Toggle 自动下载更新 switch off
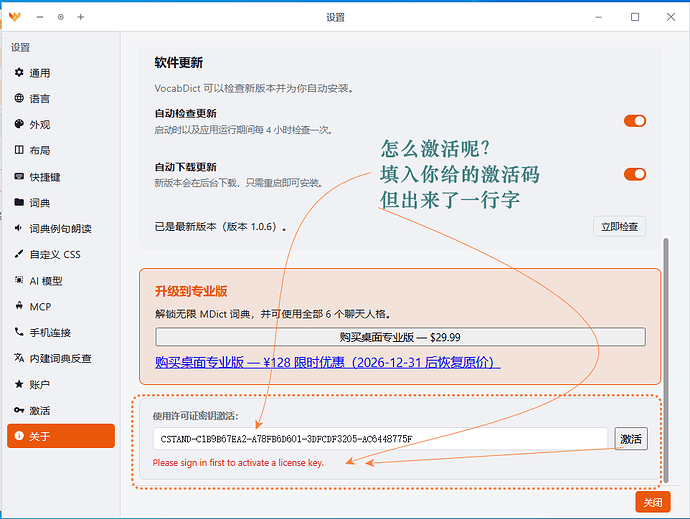The width and height of the screenshot is (690, 519). pos(635,174)
